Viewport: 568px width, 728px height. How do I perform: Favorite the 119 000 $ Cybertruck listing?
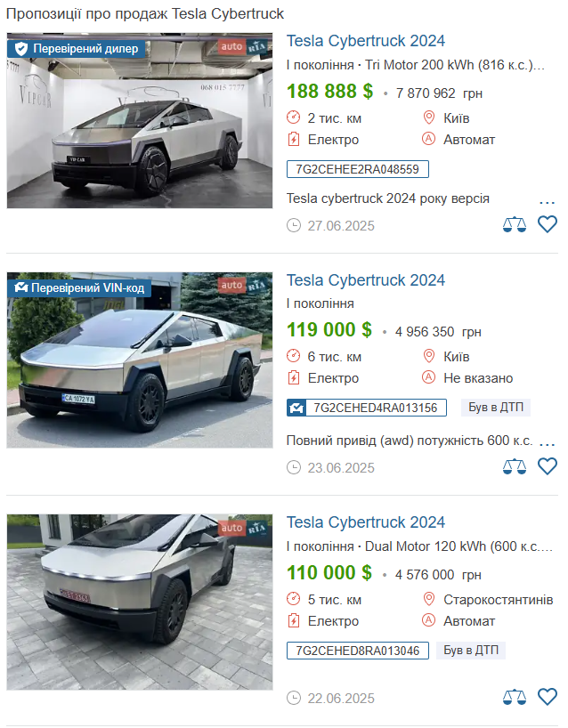(x=548, y=466)
